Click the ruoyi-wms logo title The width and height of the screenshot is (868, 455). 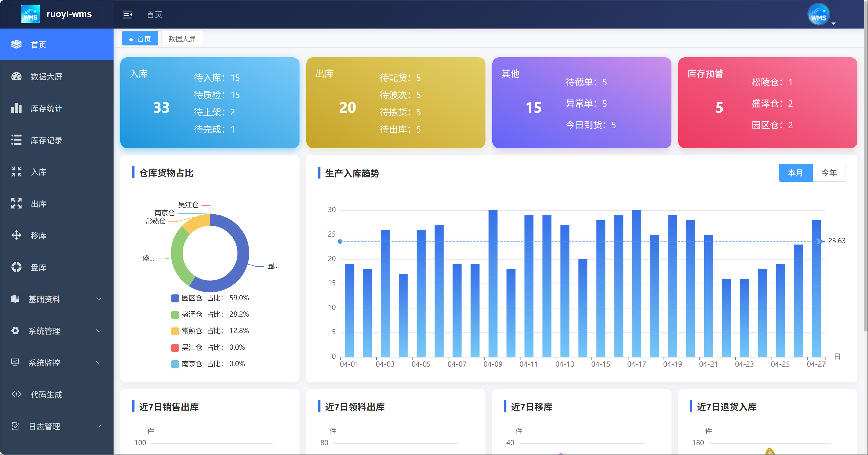(x=69, y=14)
